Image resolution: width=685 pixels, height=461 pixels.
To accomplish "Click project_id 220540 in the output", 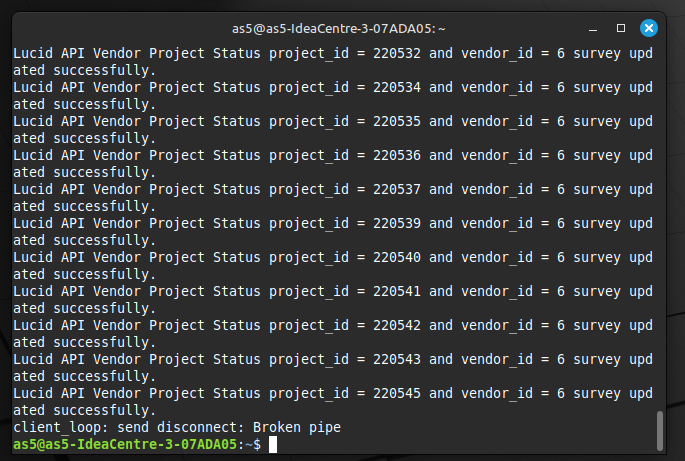I will click(x=397, y=257).
